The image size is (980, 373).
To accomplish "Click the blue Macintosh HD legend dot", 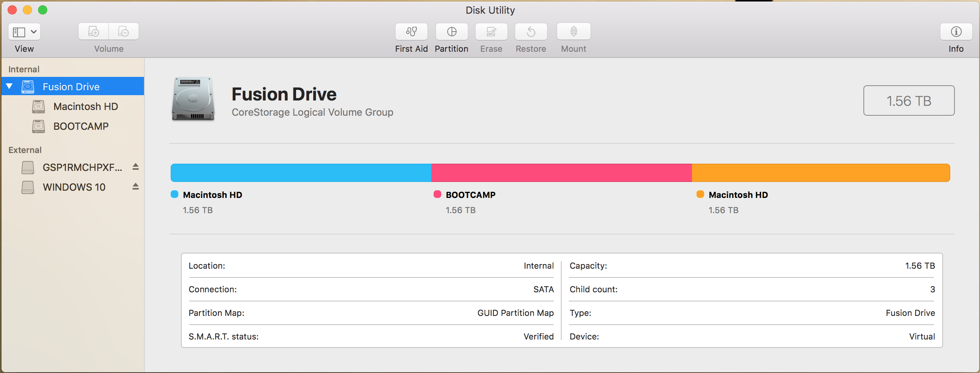I will (x=175, y=194).
